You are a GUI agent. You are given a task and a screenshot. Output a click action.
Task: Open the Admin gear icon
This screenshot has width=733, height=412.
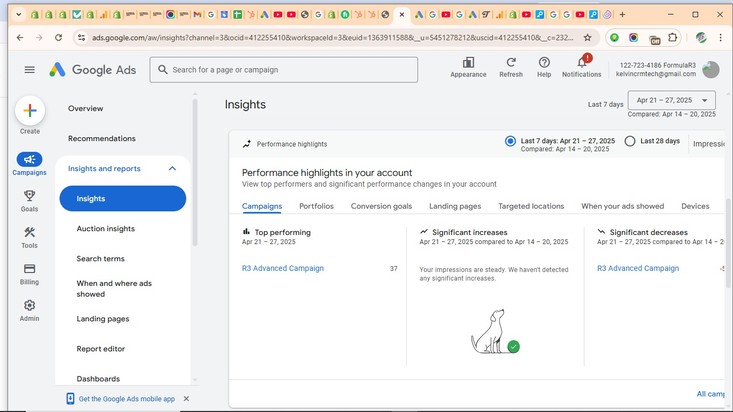pyautogui.click(x=29, y=306)
